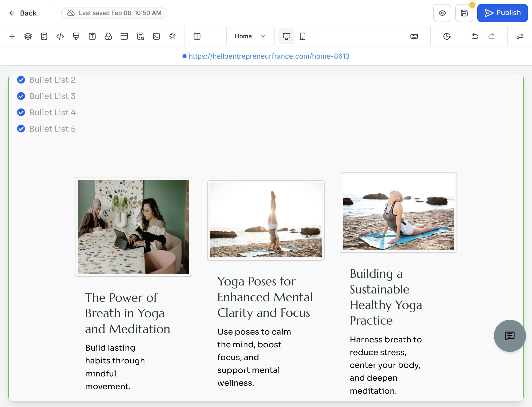Viewport: 532px width, 407px height.
Task: Open the chat support bubble
Action: tap(510, 336)
